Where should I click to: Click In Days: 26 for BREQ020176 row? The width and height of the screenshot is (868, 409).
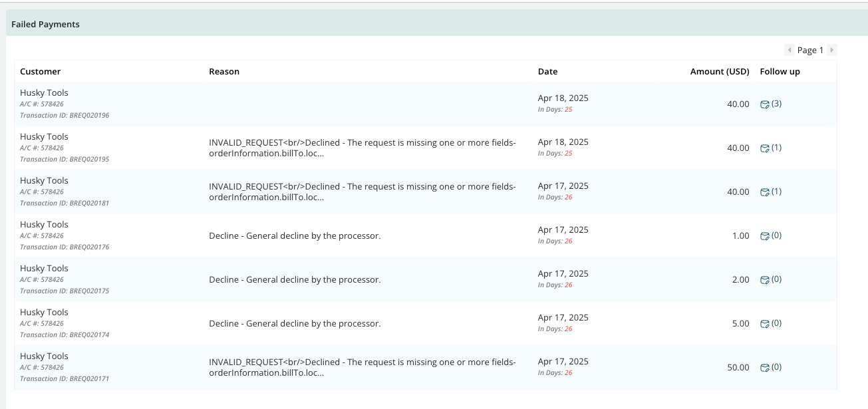[555, 241]
